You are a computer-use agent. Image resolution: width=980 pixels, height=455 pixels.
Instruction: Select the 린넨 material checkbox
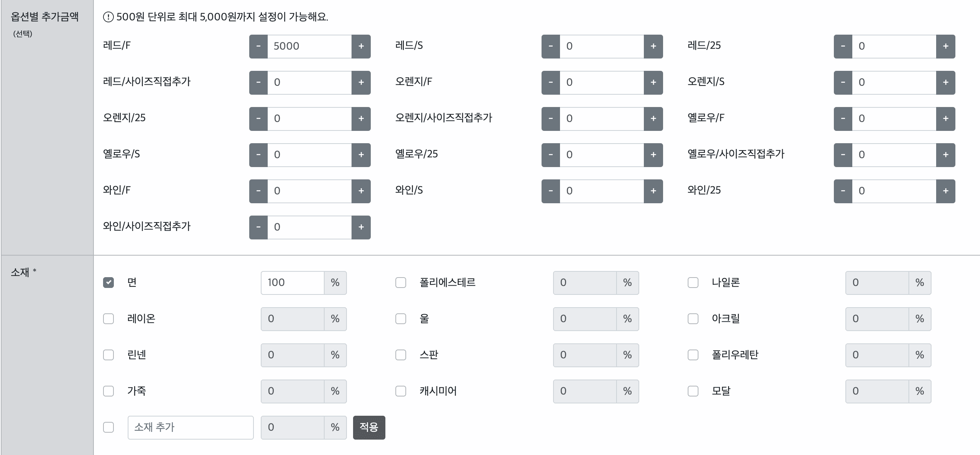click(108, 355)
